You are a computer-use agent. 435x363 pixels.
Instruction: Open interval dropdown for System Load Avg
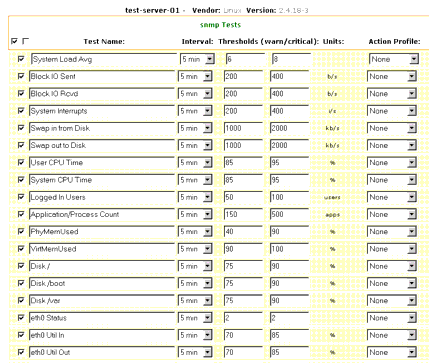point(197,59)
